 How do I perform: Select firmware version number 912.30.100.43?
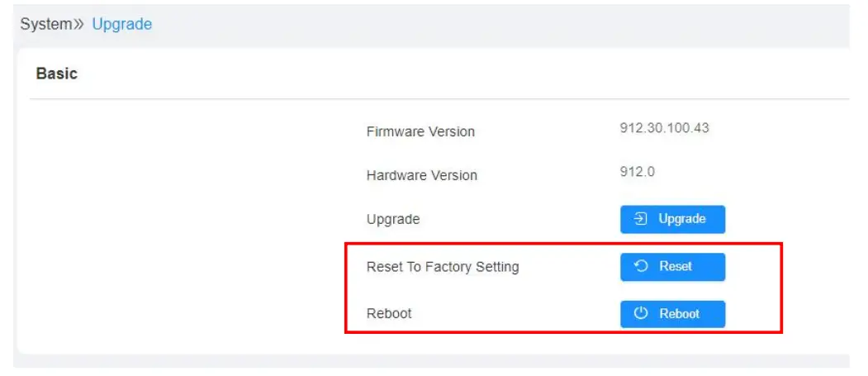pyautogui.click(x=664, y=128)
